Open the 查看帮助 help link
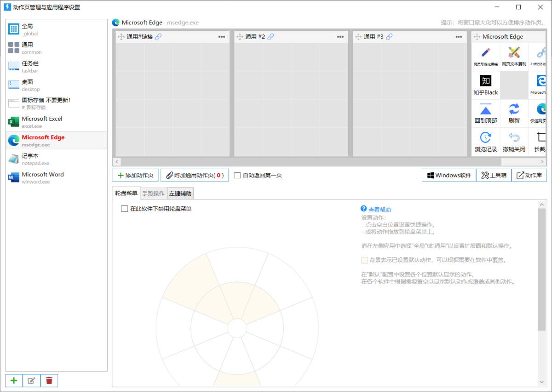 pyautogui.click(x=379, y=210)
